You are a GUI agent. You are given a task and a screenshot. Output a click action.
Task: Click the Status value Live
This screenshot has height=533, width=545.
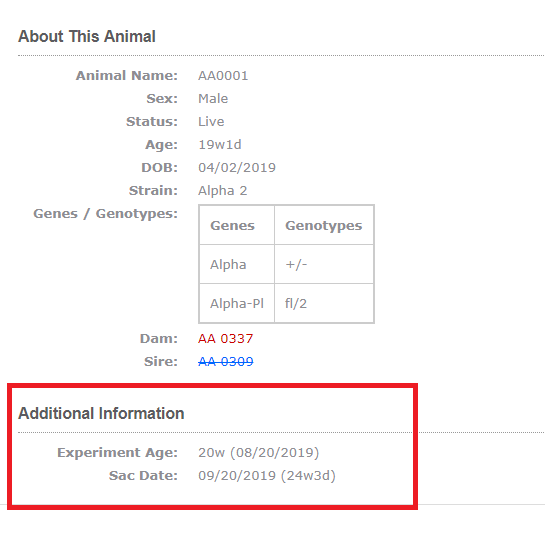click(x=211, y=121)
